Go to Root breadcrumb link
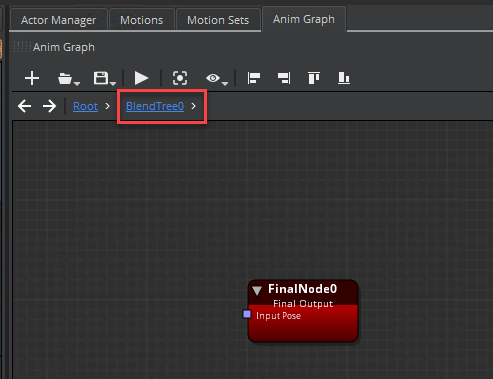This screenshot has width=493, height=379. pyautogui.click(x=85, y=106)
